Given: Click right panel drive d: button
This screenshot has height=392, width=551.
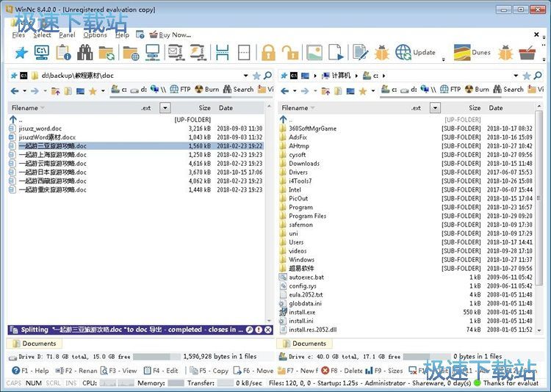Looking at the screenshot, I should pos(409,90).
